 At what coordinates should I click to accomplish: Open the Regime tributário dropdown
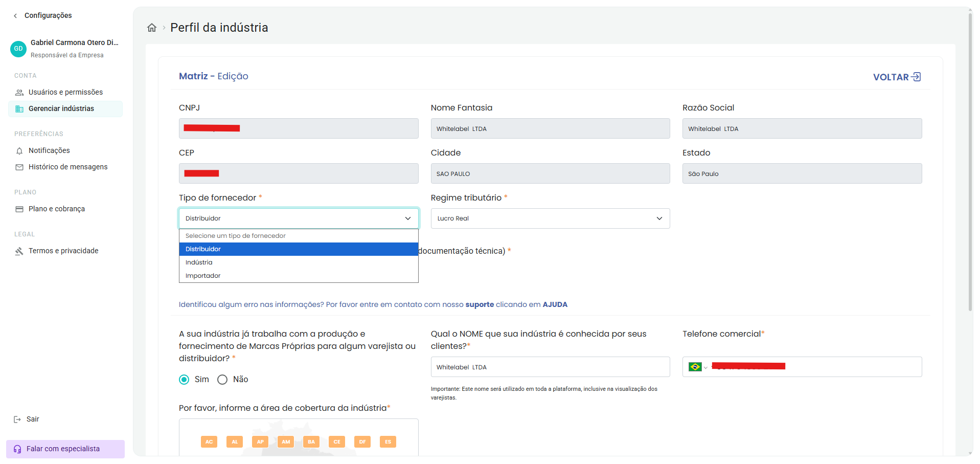pyautogui.click(x=550, y=218)
